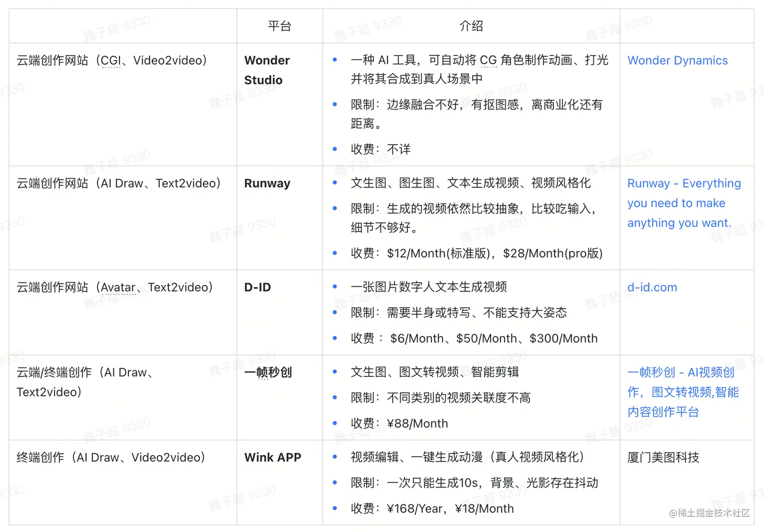Click the line 收费： $6/Month、$50/Month、$300/Month
764x532 pixels.
474,338
